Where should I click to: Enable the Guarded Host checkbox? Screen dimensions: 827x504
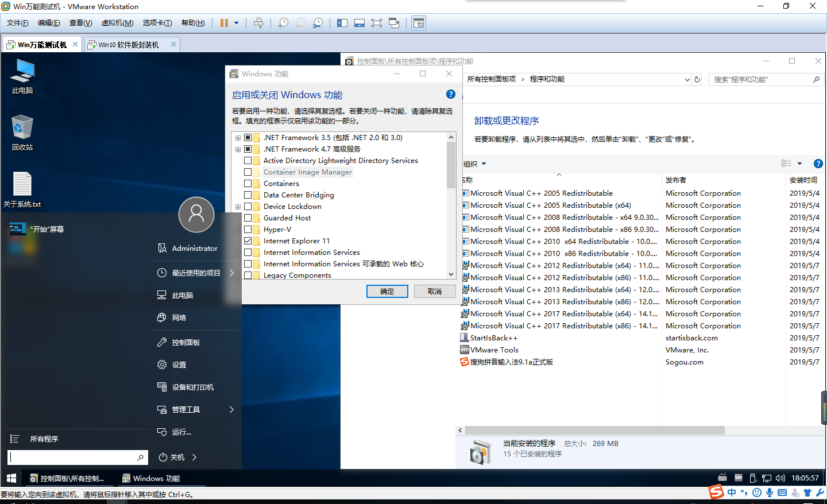[x=248, y=218]
